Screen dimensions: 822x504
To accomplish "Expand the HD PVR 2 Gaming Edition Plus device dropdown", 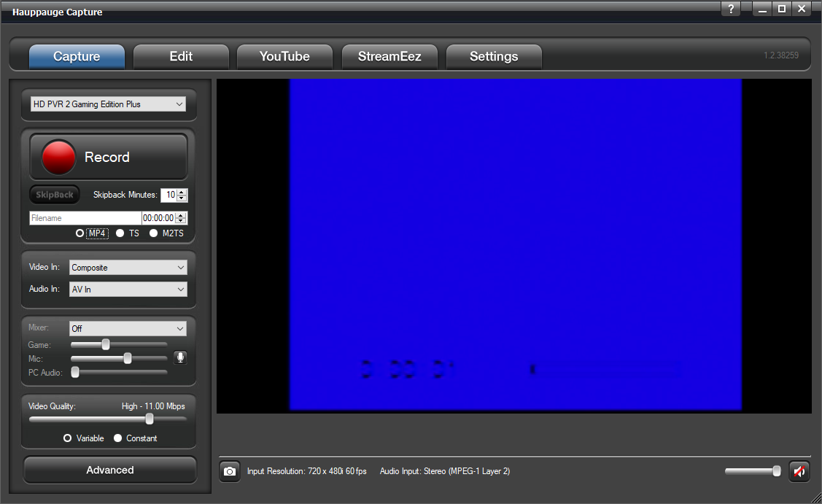I will coord(108,104).
